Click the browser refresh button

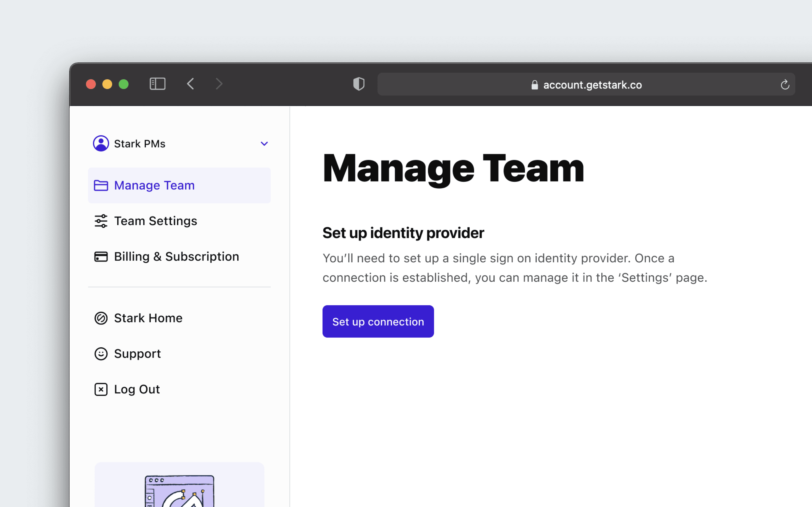coord(786,84)
